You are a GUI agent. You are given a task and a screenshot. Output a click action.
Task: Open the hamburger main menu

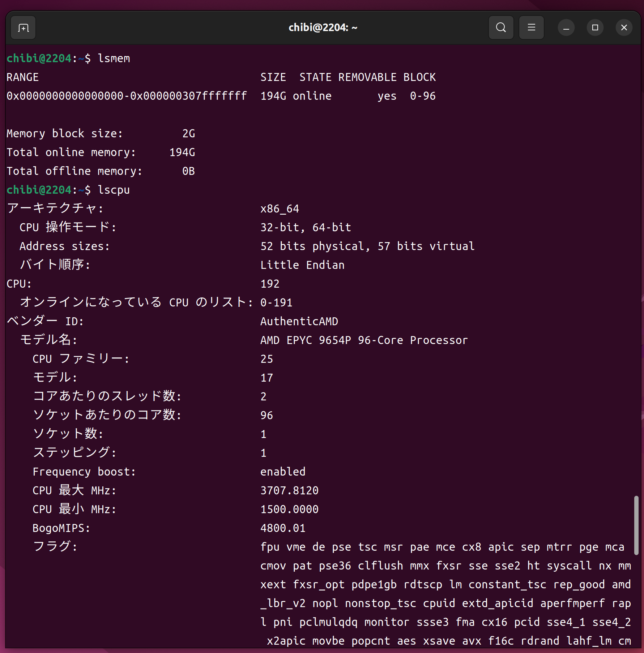click(x=531, y=27)
